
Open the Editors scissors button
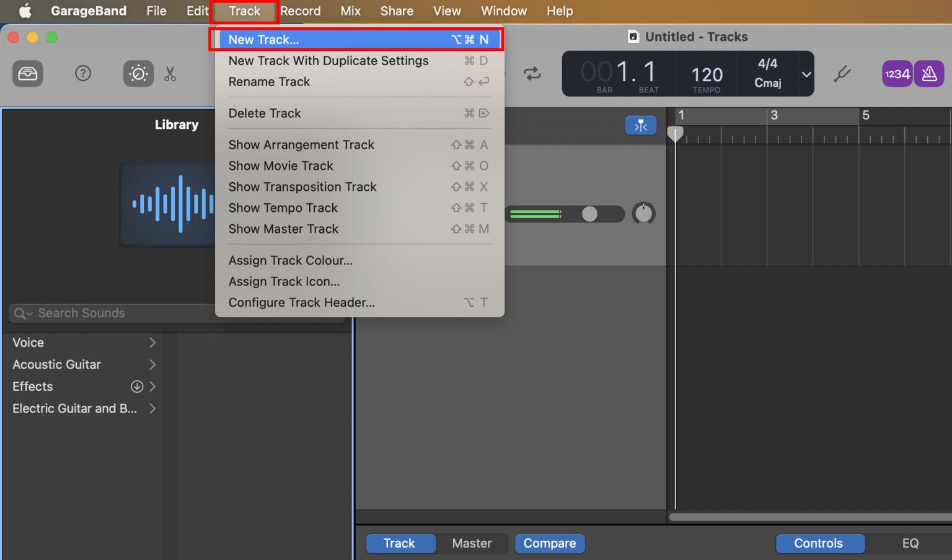coord(170,74)
